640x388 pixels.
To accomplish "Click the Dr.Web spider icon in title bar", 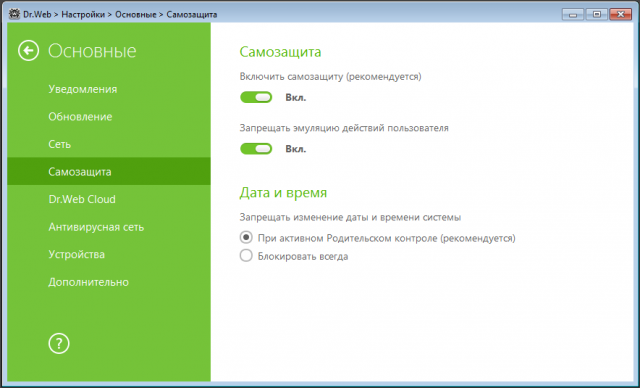I will pyautogui.click(x=14, y=14).
